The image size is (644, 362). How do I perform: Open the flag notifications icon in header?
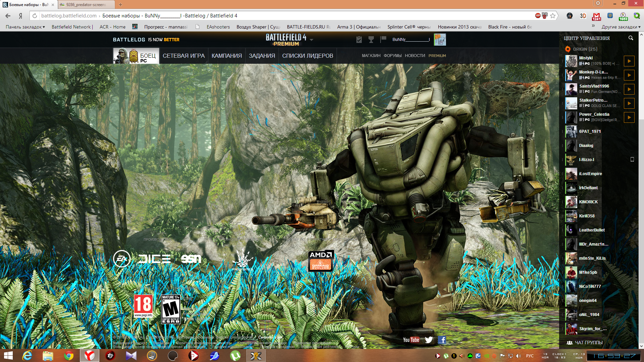pyautogui.click(x=383, y=40)
